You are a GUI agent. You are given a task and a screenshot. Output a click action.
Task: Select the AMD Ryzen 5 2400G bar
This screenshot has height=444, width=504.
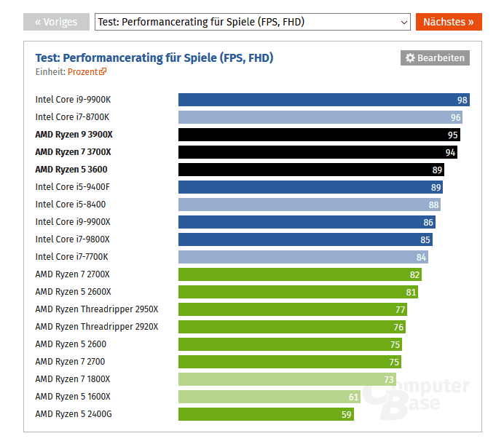click(266, 414)
